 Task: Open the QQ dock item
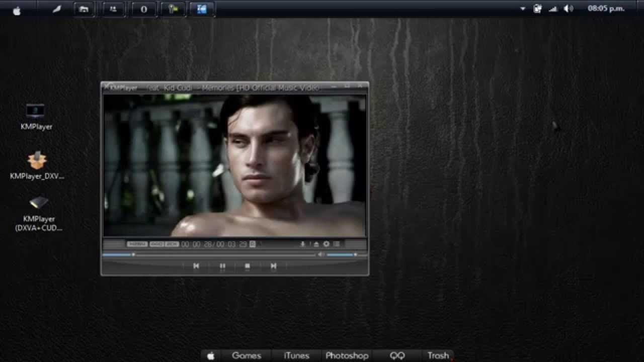click(x=397, y=355)
